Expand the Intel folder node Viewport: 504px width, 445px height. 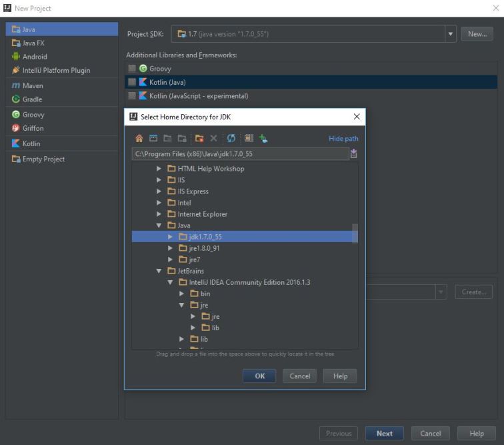point(159,202)
